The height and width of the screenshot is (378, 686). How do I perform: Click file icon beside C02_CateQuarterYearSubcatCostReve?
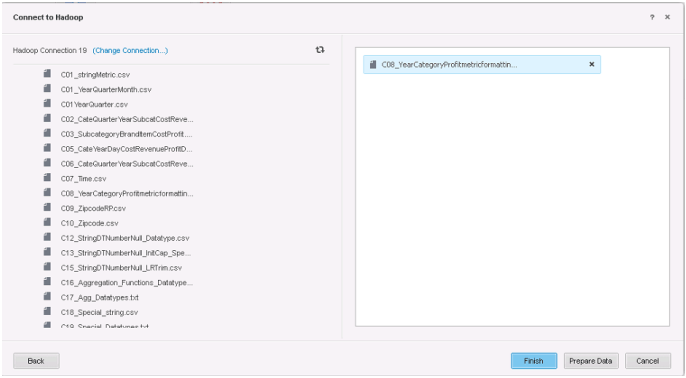pyautogui.click(x=47, y=118)
